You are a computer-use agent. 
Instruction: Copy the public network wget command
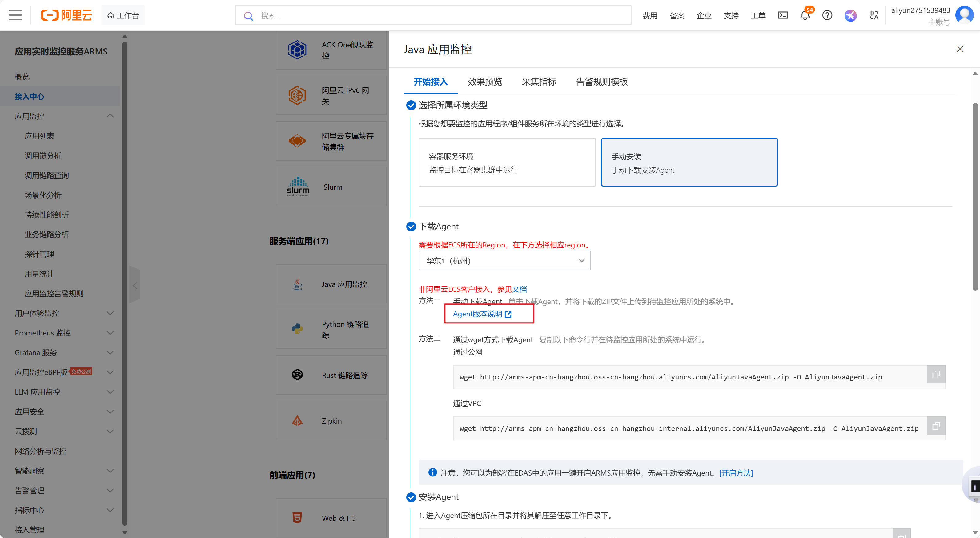coord(936,375)
